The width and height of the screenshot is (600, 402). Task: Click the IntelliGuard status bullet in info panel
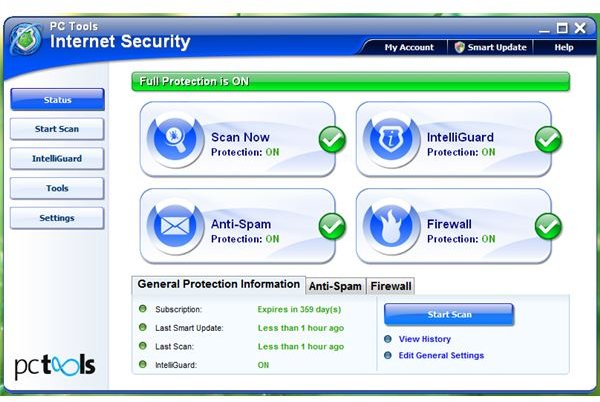[143, 365]
